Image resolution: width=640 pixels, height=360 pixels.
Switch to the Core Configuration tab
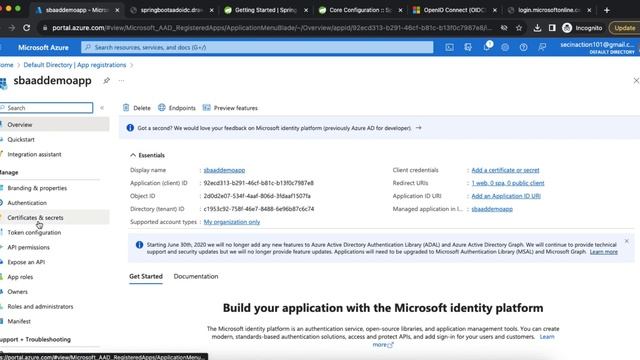360,10
